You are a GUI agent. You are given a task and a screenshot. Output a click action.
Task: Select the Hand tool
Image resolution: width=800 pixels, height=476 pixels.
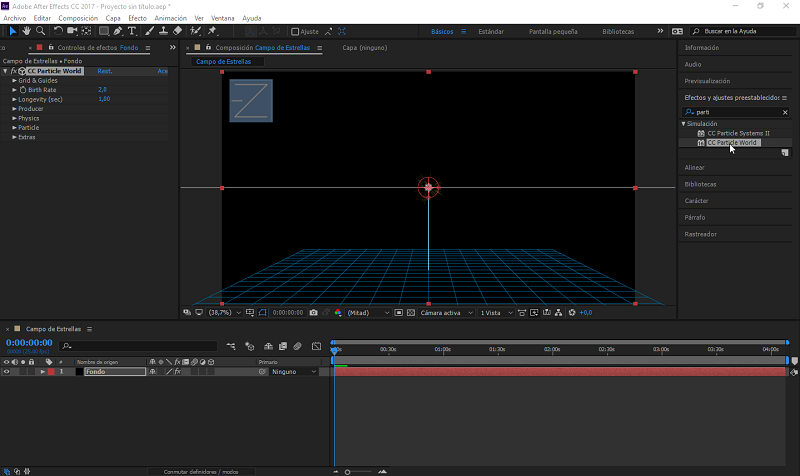[26, 31]
